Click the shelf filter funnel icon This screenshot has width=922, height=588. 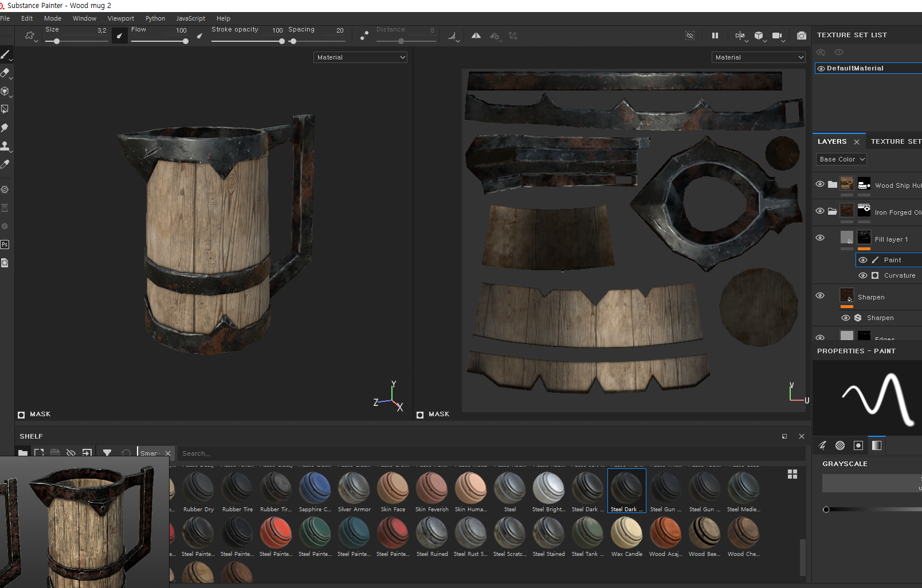[107, 453]
